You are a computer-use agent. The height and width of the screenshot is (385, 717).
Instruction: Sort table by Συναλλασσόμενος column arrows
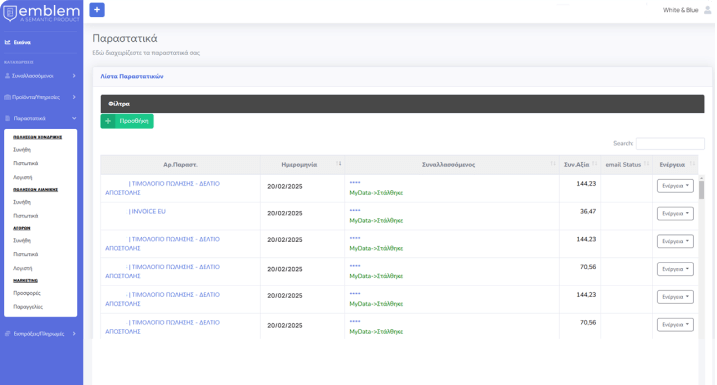pyautogui.click(x=553, y=164)
